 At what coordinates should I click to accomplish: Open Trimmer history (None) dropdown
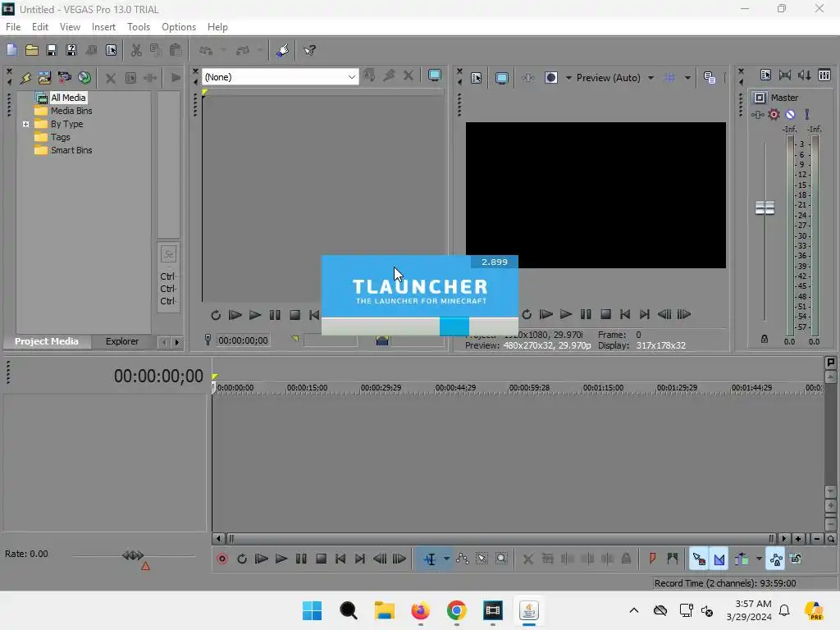(281, 77)
